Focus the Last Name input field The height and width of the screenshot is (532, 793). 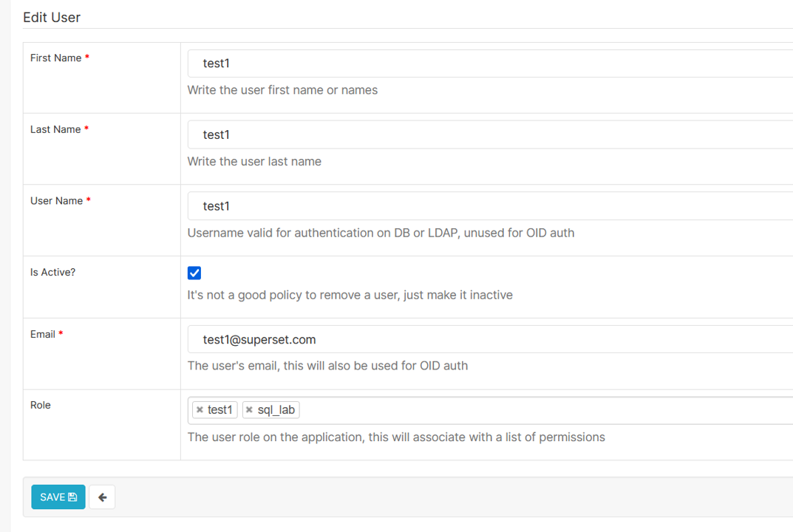click(x=488, y=134)
